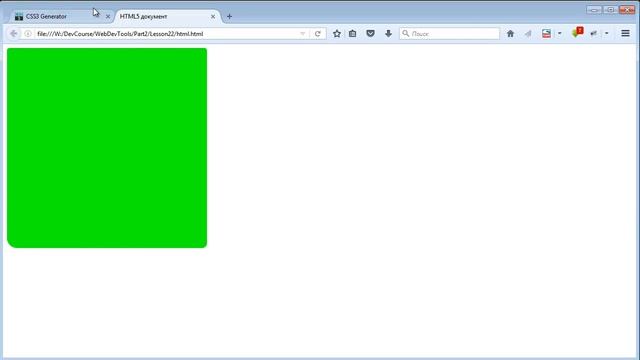The width and height of the screenshot is (640, 360).
Task: Open the Firefox hamburger menu
Action: click(x=625, y=33)
